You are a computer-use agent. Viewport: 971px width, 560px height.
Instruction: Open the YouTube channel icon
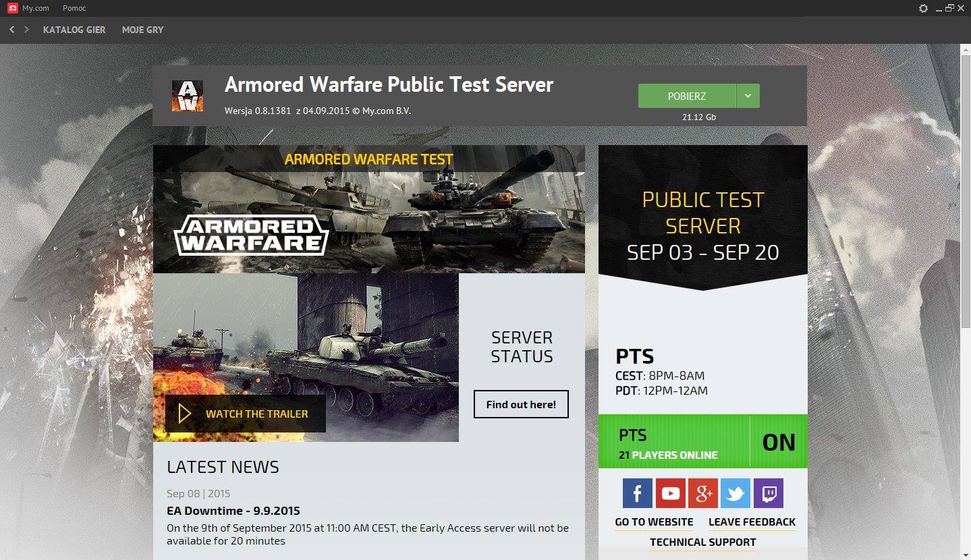point(670,493)
